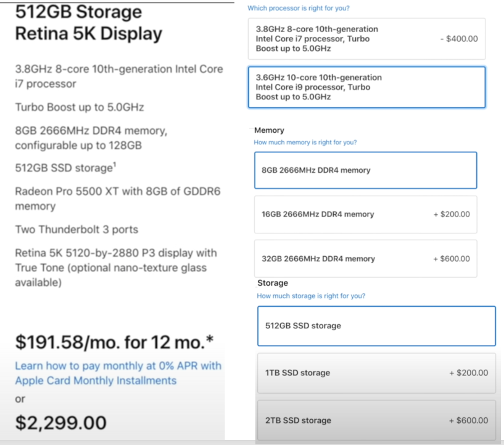The height and width of the screenshot is (445, 504).
Task: Click the 'Retina 5K Display' heading
Action: coord(89,34)
